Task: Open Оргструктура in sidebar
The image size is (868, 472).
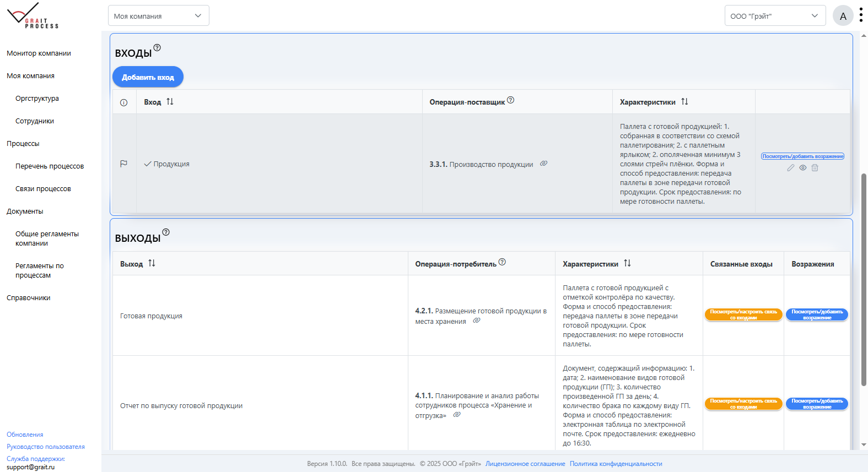Action: click(37, 99)
